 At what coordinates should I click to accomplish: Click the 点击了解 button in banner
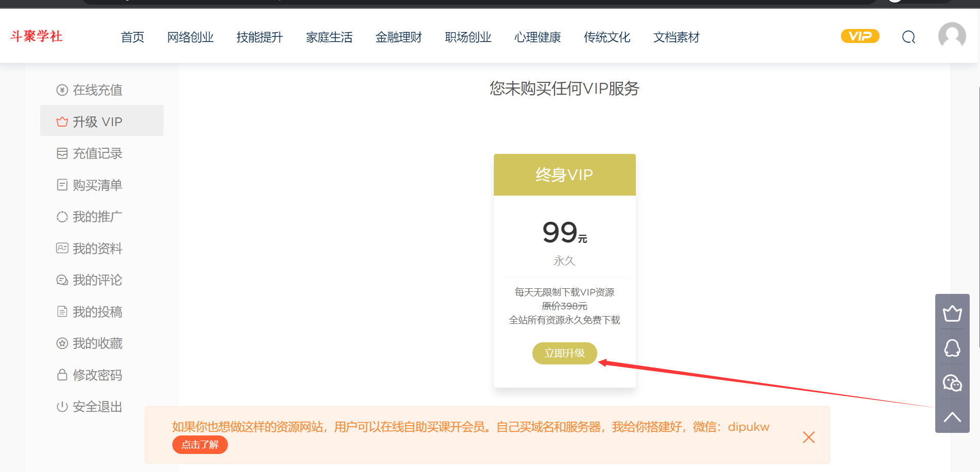coord(200,445)
